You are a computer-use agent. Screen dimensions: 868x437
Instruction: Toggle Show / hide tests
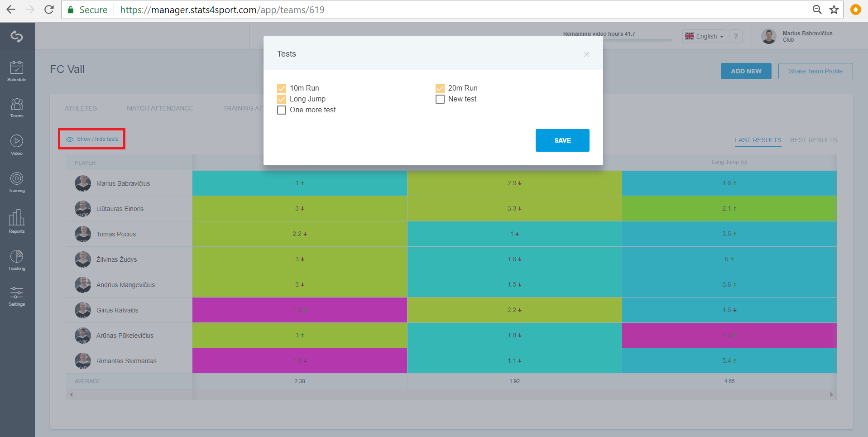[x=92, y=139]
